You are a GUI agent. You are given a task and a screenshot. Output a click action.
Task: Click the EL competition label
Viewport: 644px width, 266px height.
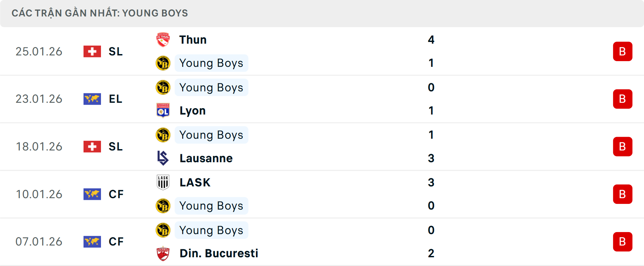tap(116, 99)
